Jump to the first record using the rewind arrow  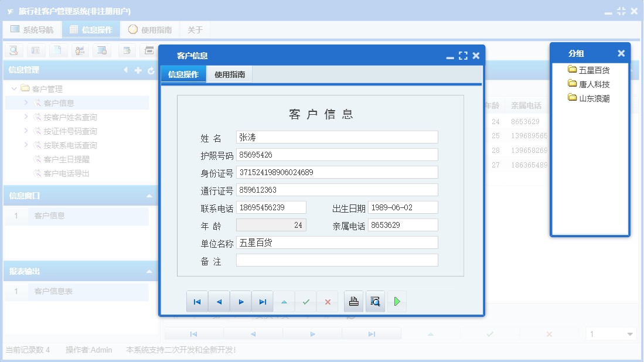pyautogui.click(x=197, y=301)
